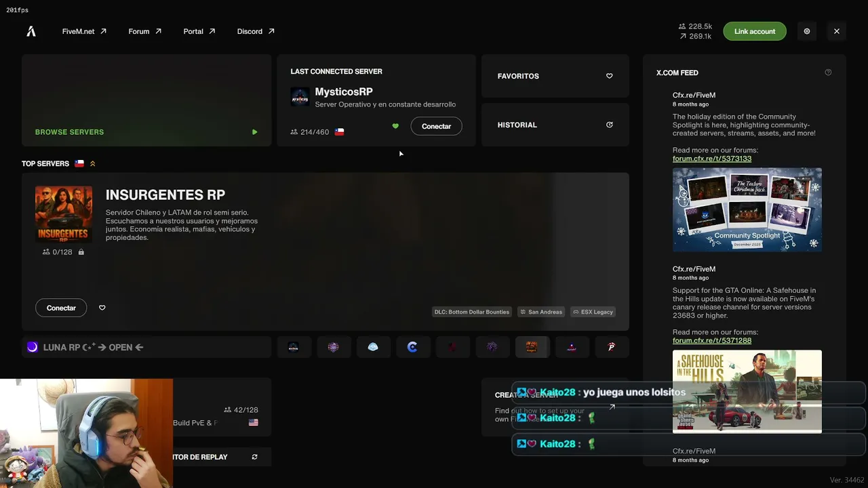This screenshot has width=868, height=488.
Task: Click the MysticosRP server logo
Action: (x=300, y=97)
